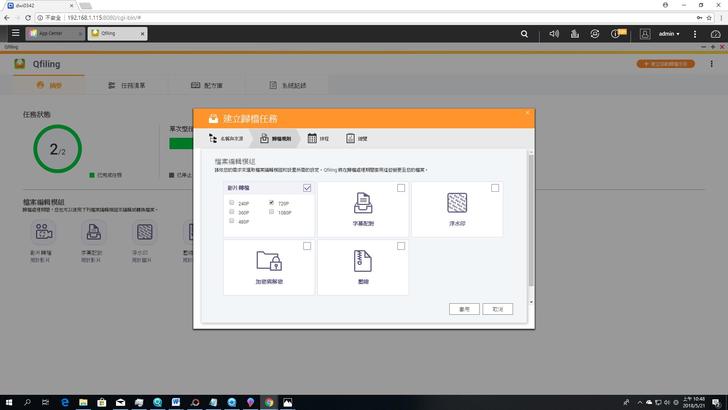Expand the admin user dropdown
The width and height of the screenshot is (728, 410).
663,33
